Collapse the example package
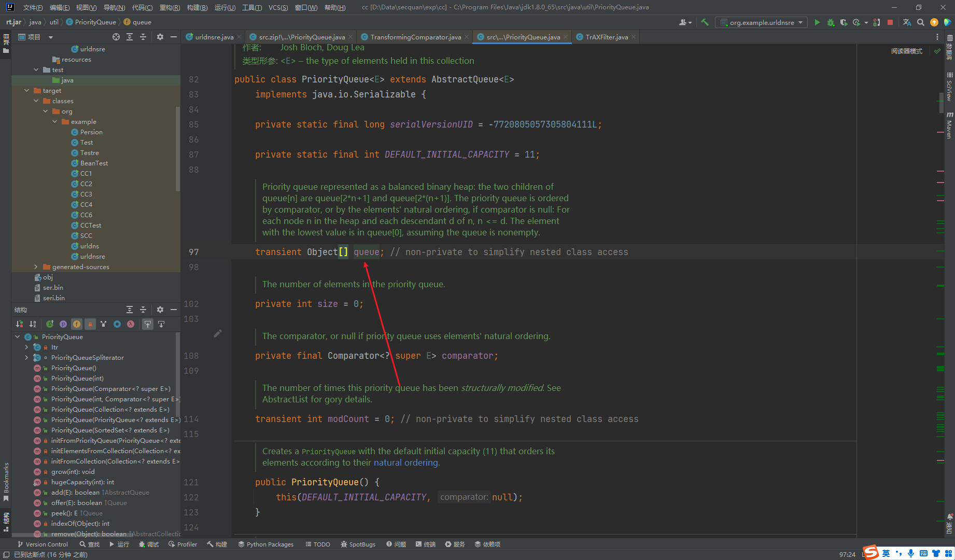Screen dimensions: 955x560 pos(55,121)
